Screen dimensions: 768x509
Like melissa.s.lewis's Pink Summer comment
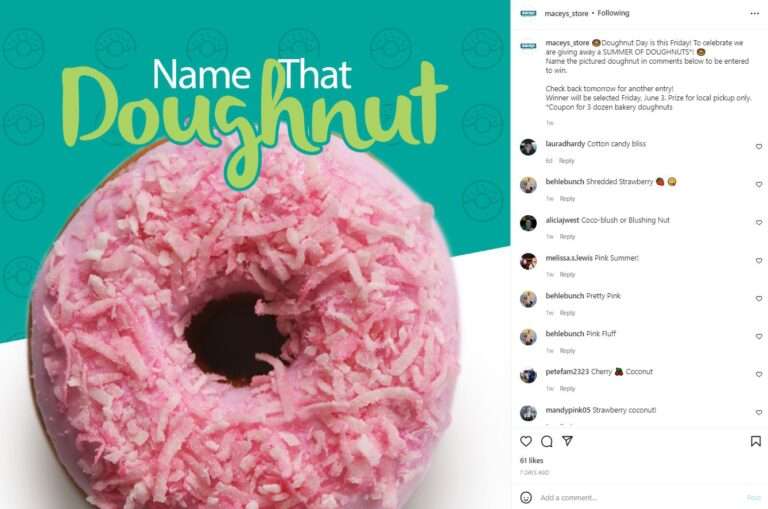tap(759, 261)
